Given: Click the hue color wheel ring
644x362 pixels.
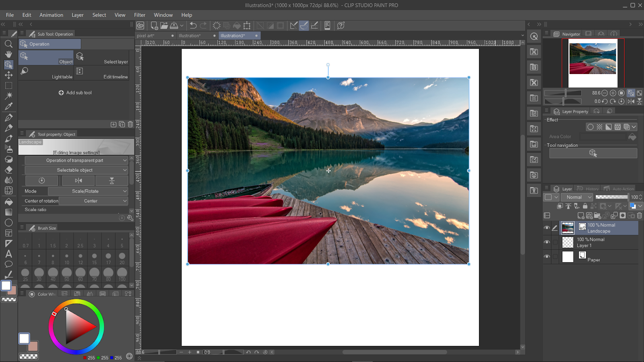Looking at the screenshot, I should [76, 302].
